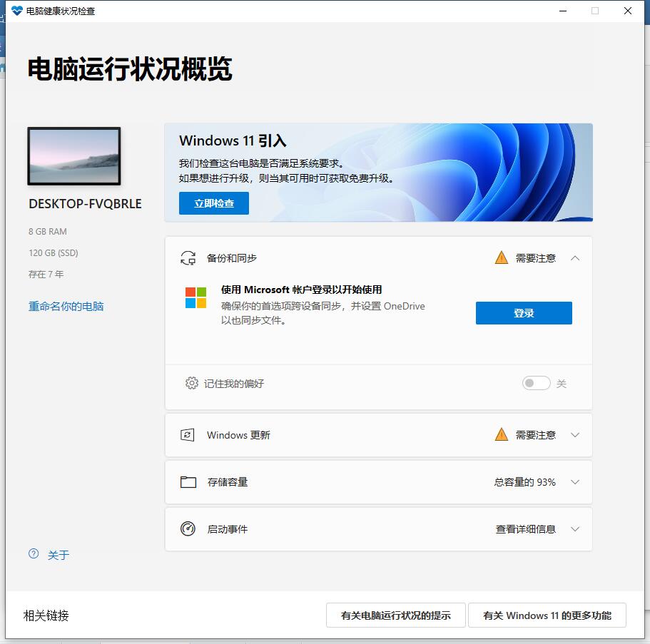Click the warning triangle in 备份和同步 row
Screen dimensions: 650x644
tap(501, 257)
